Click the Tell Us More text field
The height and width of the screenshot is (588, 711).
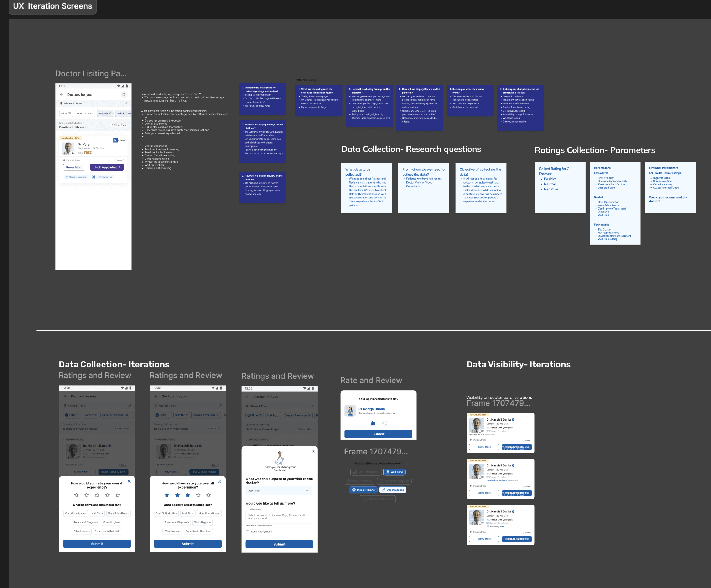(279, 517)
